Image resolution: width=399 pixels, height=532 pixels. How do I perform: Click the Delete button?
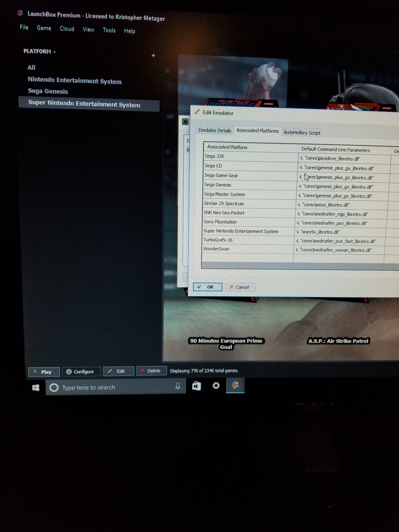[151, 371]
